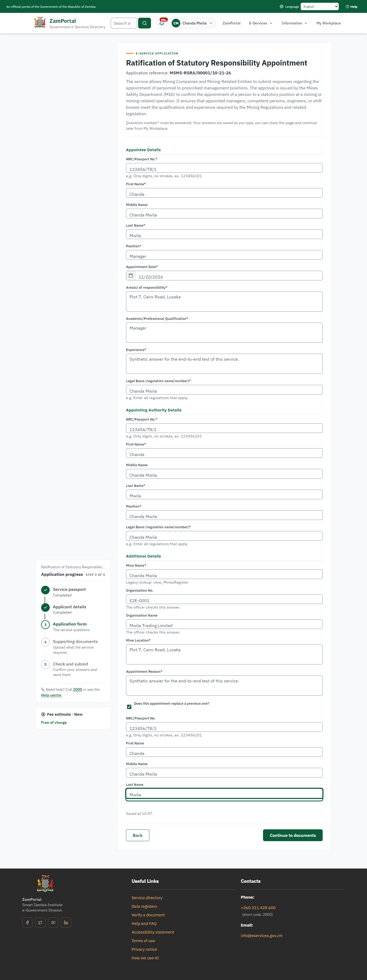Click the Language globe icon
367x980 pixels.
(281, 6)
